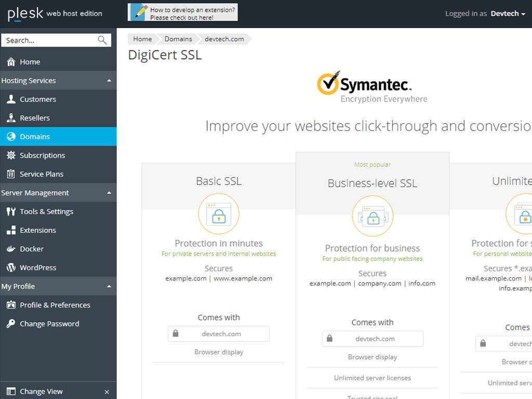Click the Subscriptions gear icon

(x=11, y=155)
